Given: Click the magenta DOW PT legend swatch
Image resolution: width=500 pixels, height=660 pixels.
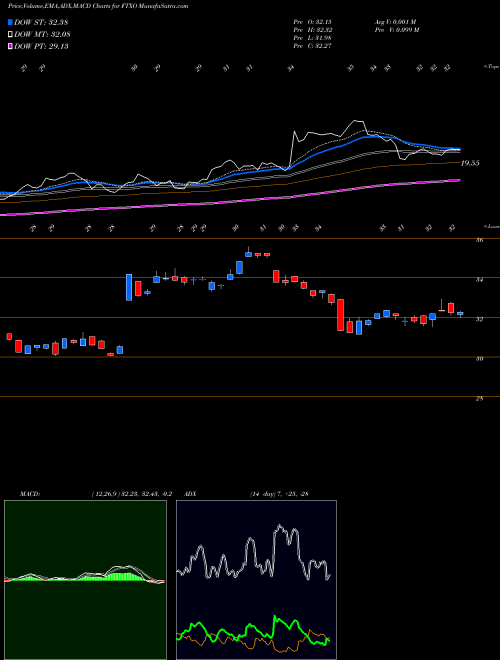Looking at the screenshot, I should (10, 46).
